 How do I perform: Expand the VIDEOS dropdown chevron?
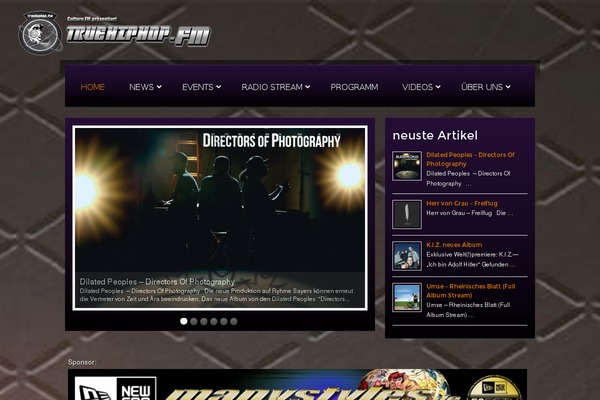pyautogui.click(x=438, y=87)
